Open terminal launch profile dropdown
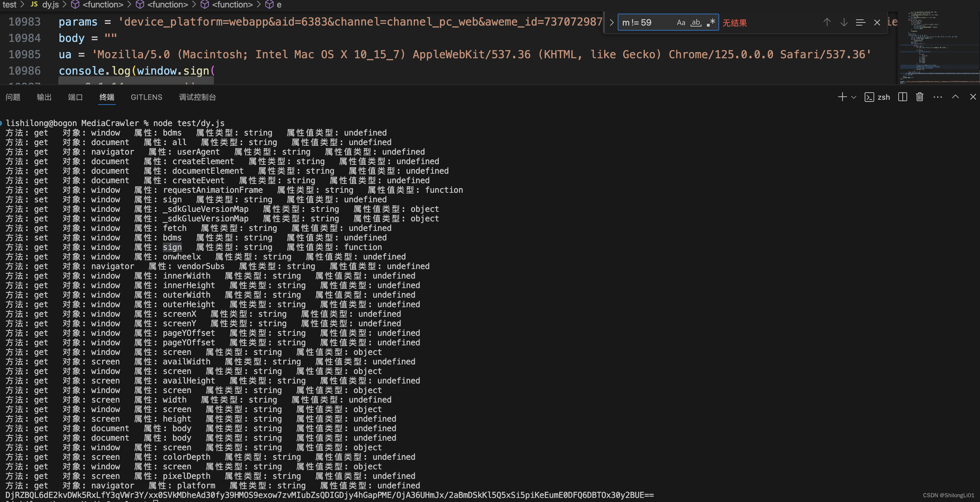The image size is (980, 502). (x=854, y=97)
